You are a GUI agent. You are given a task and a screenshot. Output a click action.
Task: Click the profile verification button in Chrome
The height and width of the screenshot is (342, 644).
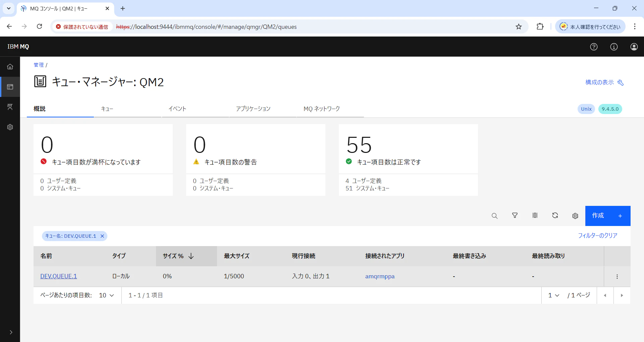pyautogui.click(x=590, y=26)
